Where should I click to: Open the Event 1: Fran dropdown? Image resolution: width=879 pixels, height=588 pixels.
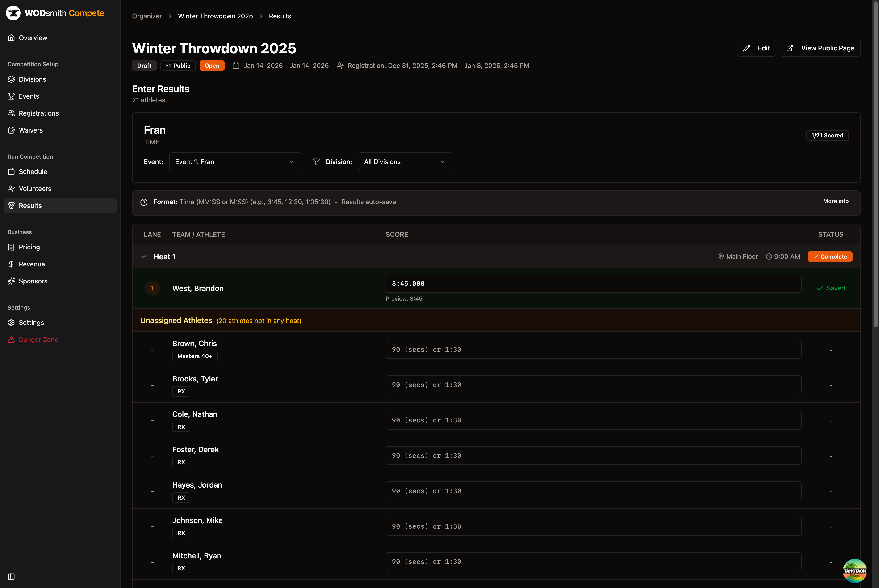(x=235, y=162)
